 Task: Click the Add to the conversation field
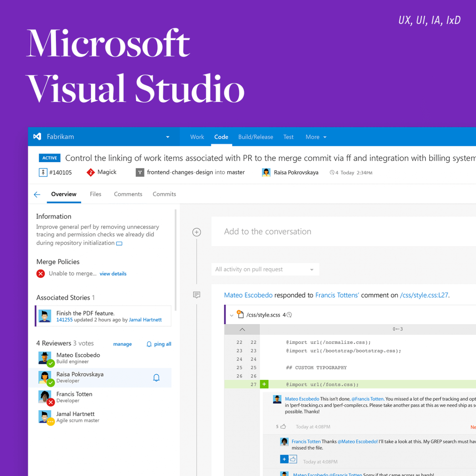[344, 232]
